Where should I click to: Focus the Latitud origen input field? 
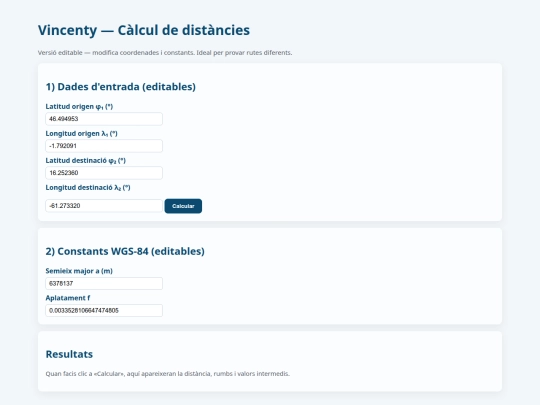104,119
